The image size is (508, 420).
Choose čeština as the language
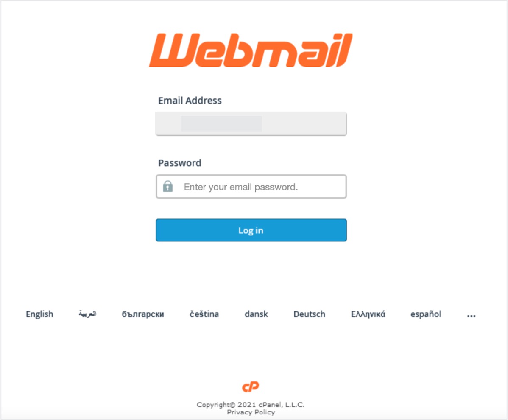(204, 314)
